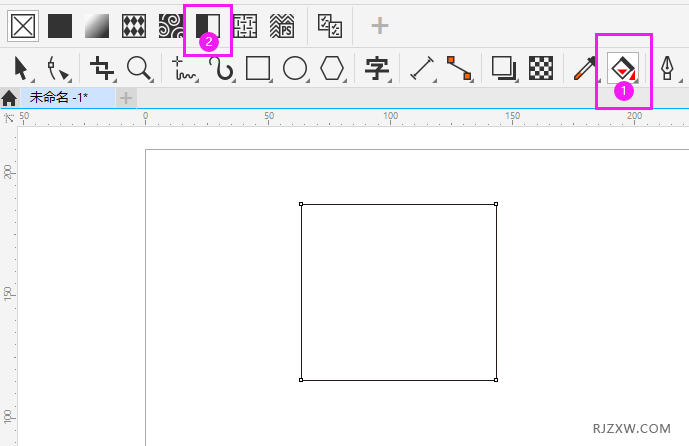689x446 pixels.
Task: Select the Bitmap pattern fill swirl icon
Action: (x=171, y=26)
